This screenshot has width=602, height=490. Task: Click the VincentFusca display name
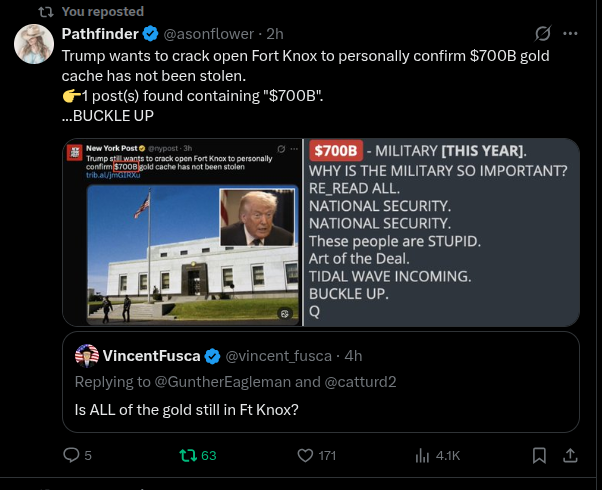[x=151, y=356]
